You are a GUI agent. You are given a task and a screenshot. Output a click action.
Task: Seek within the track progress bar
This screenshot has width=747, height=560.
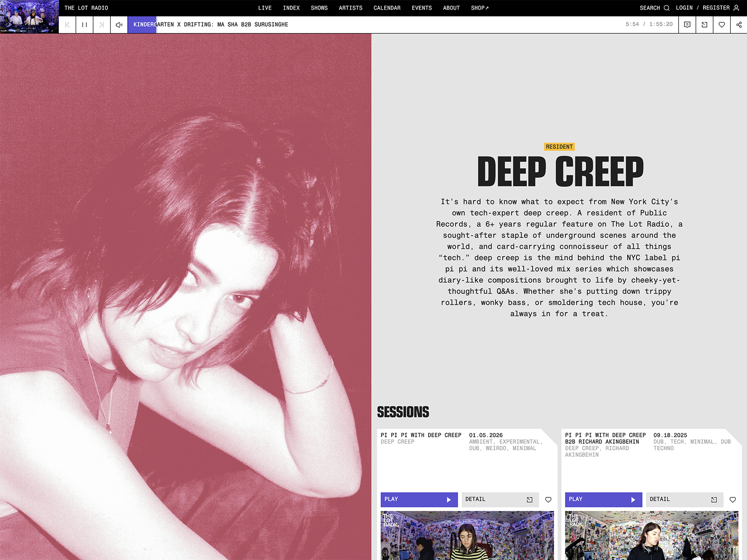[x=373, y=25]
